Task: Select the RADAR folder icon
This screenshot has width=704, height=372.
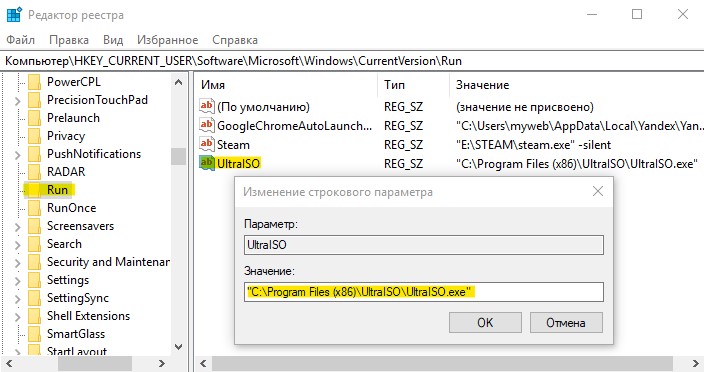Action: point(34,172)
